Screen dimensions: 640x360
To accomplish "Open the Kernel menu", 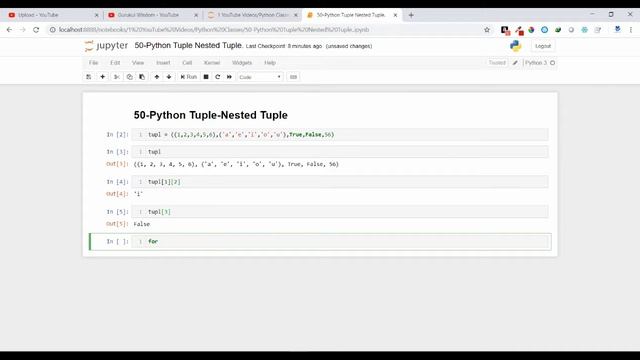I will click(x=212, y=62).
